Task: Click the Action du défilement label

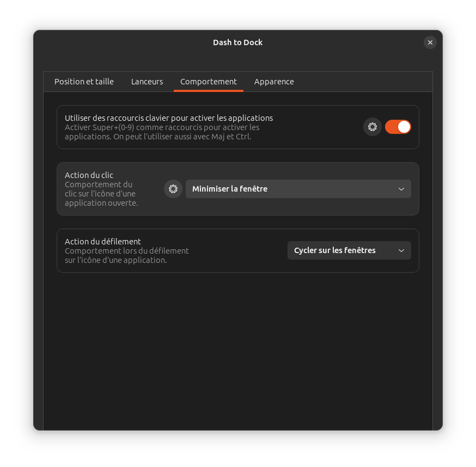Action: point(103,242)
